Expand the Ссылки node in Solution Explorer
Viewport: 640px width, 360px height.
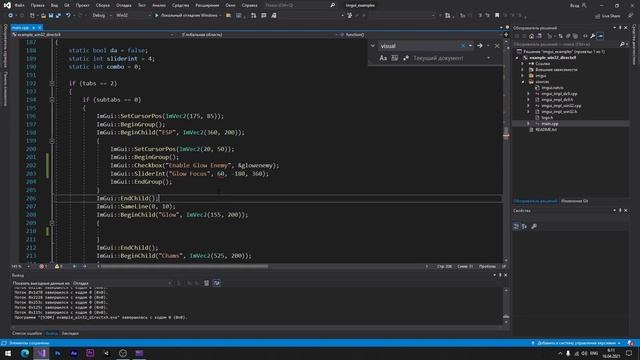click(523, 64)
